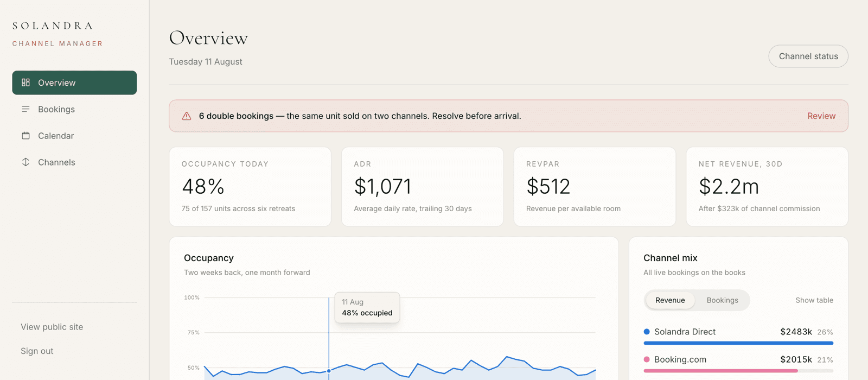
Task: Click the 11 Aug point on occupancy chart
Action: (x=329, y=371)
